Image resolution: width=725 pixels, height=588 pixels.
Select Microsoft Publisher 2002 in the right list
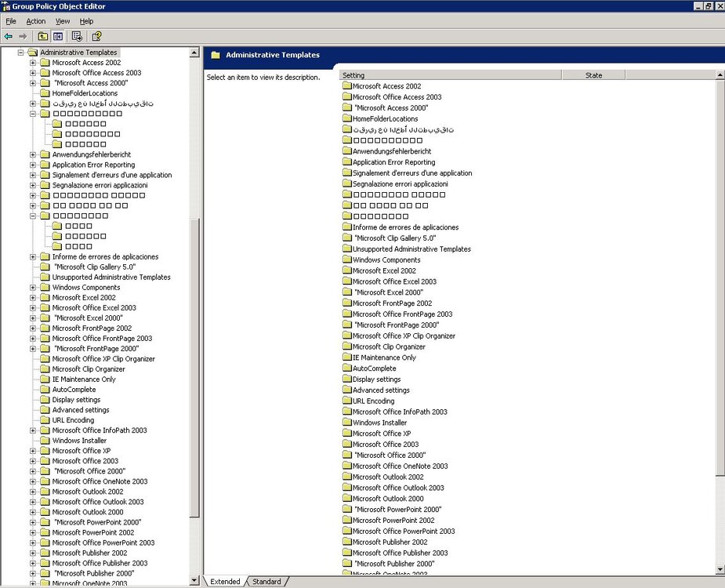390,542
